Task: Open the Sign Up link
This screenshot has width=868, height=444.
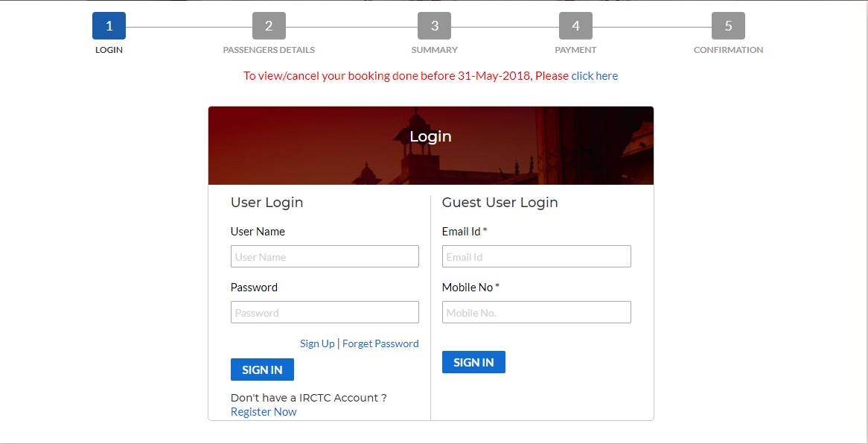Action: [317, 343]
